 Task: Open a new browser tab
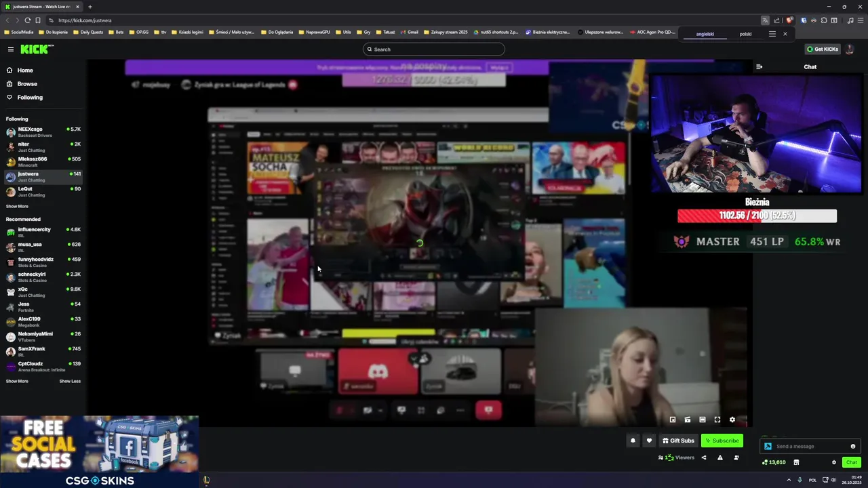point(90,7)
